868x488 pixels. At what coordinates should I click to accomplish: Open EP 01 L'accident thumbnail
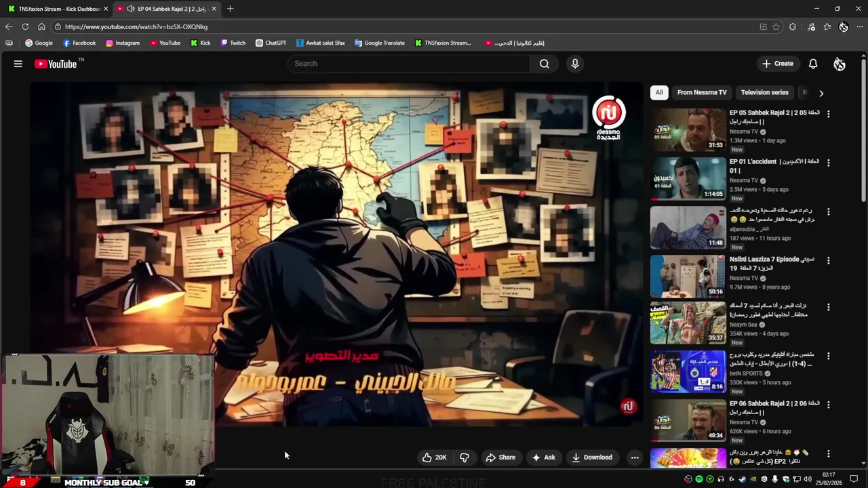(688, 179)
